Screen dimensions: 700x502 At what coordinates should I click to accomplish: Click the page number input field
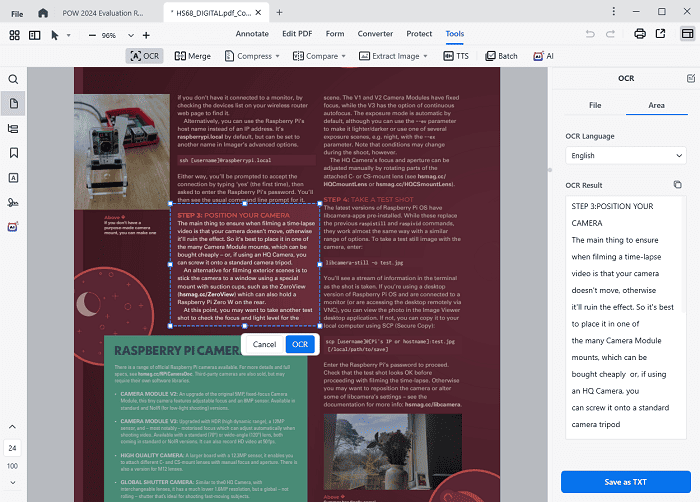click(12, 447)
